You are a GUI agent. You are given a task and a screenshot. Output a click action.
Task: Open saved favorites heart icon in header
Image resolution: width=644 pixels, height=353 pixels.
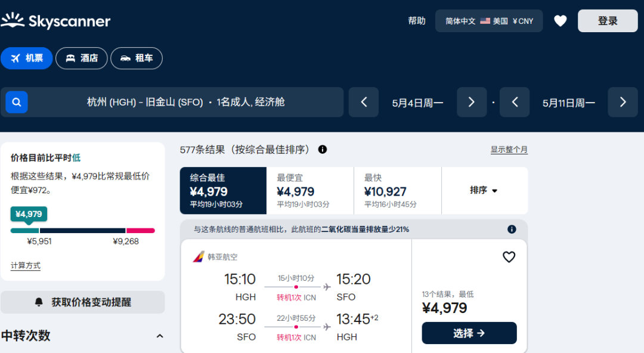560,21
